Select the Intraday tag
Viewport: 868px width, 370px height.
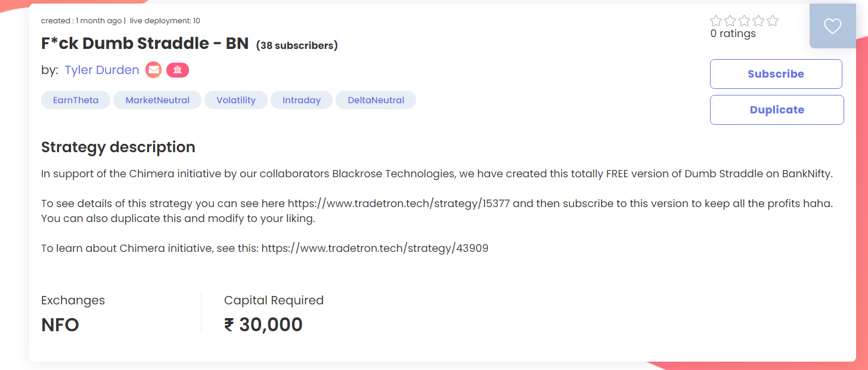coord(302,100)
